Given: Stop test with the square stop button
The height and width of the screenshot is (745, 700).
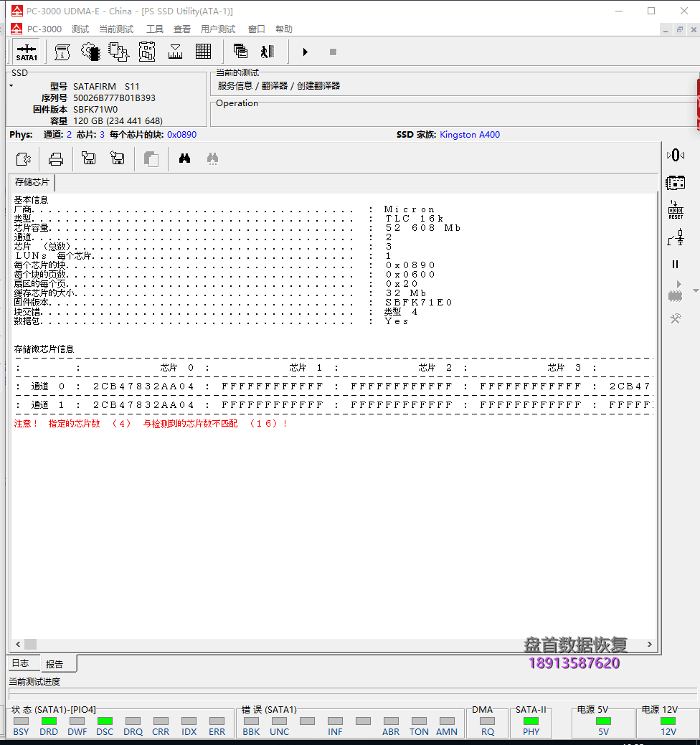Looking at the screenshot, I should tap(333, 52).
